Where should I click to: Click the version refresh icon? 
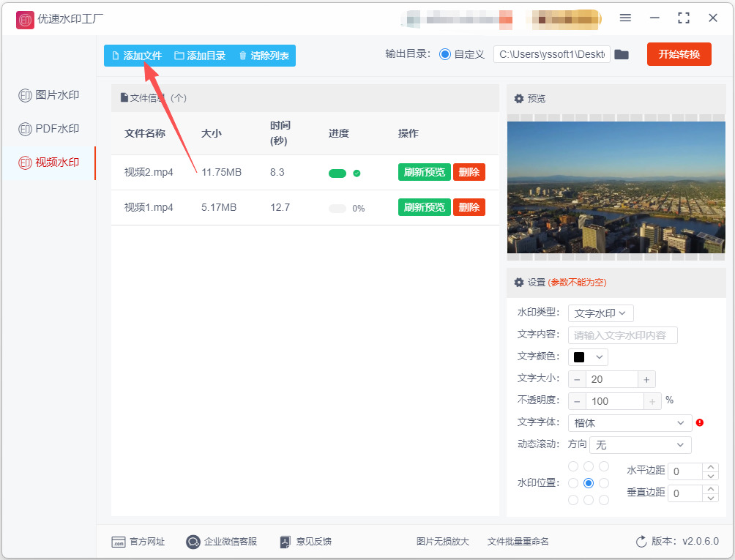point(641,542)
